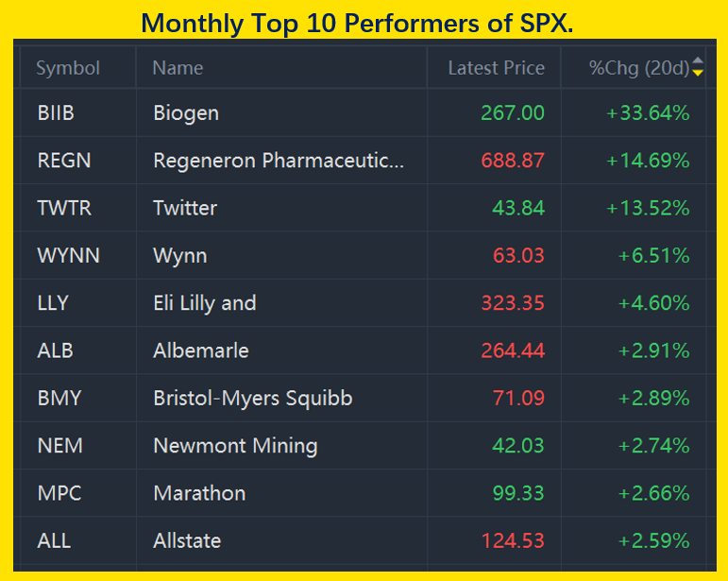Open the LLY ticker symbol
The width and height of the screenshot is (728, 581).
[x=52, y=303]
